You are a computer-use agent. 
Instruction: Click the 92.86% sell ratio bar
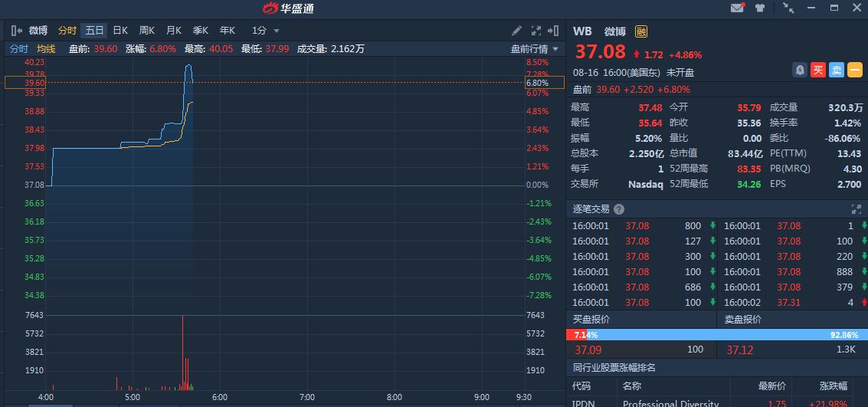tap(728, 335)
